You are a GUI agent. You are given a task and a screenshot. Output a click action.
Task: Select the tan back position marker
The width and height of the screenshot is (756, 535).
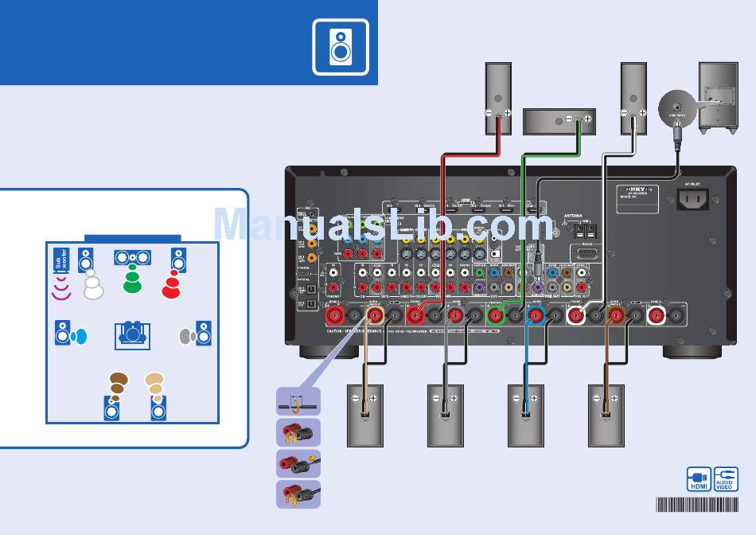point(154,387)
